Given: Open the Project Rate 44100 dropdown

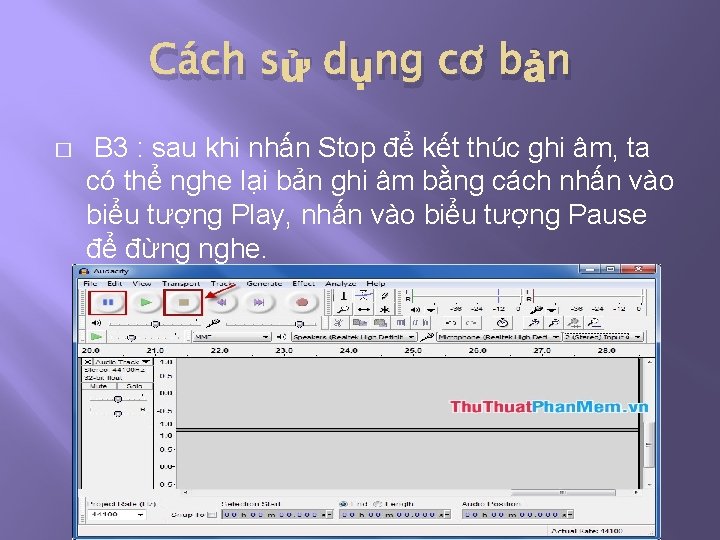Looking at the screenshot, I should tap(117, 515).
